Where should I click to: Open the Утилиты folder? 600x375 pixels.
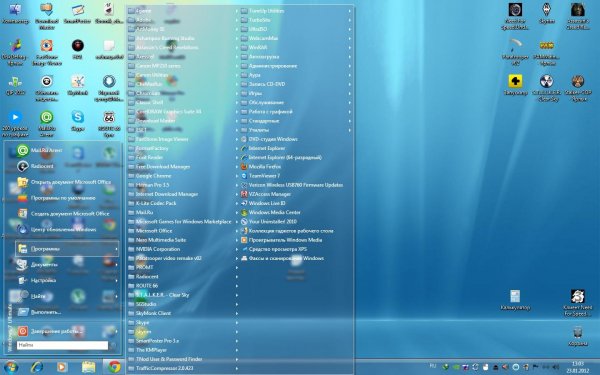[255, 130]
